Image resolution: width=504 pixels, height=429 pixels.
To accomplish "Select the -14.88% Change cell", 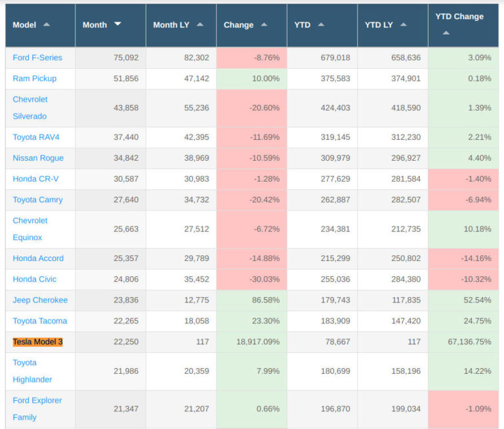I will click(x=252, y=258).
